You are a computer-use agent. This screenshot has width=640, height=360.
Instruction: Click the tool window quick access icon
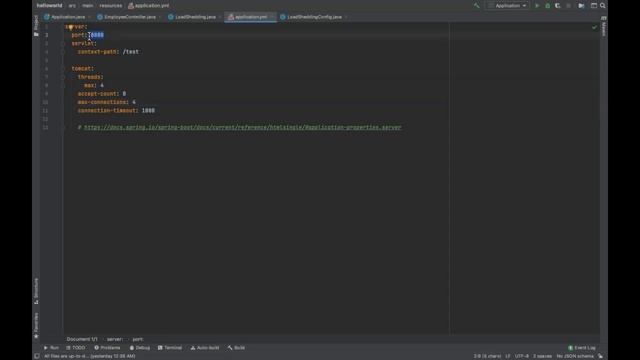(x=37, y=356)
